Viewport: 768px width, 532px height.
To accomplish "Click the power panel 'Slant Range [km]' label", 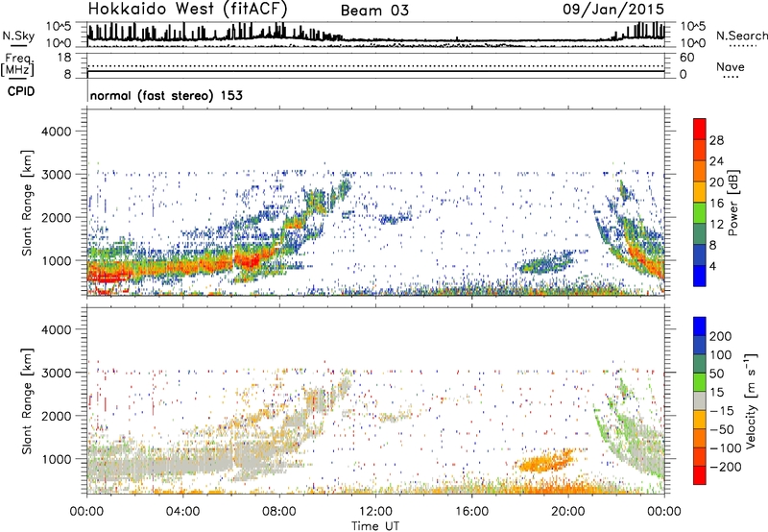I will coord(27,203).
